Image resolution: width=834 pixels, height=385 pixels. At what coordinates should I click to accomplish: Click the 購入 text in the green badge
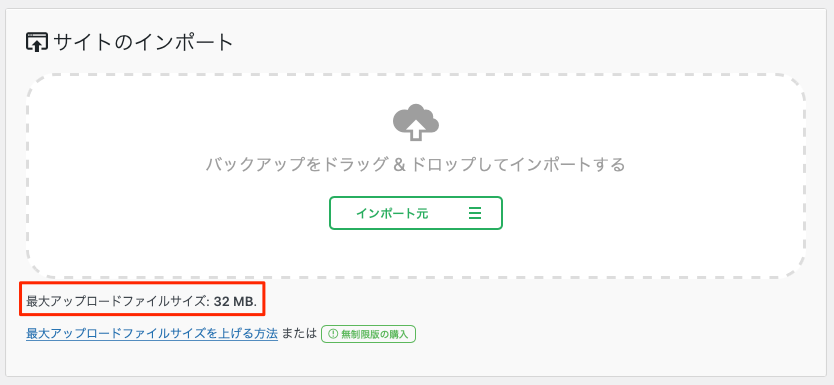pos(399,334)
